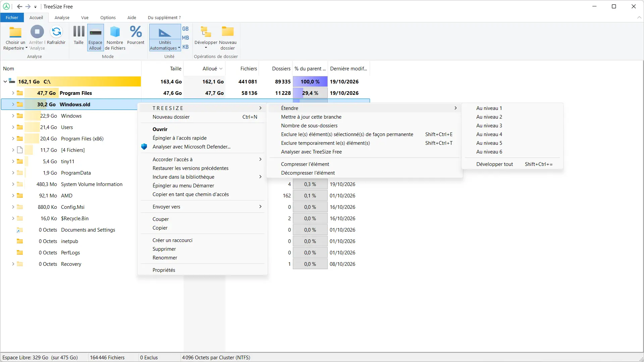This screenshot has height=362, width=644.
Task: Choose Au niveau 3 expand option
Action: pyautogui.click(x=512, y=125)
